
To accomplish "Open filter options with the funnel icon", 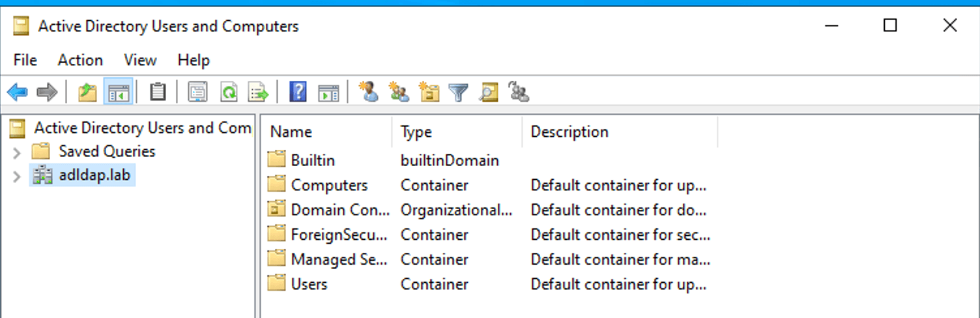I will [459, 92].
